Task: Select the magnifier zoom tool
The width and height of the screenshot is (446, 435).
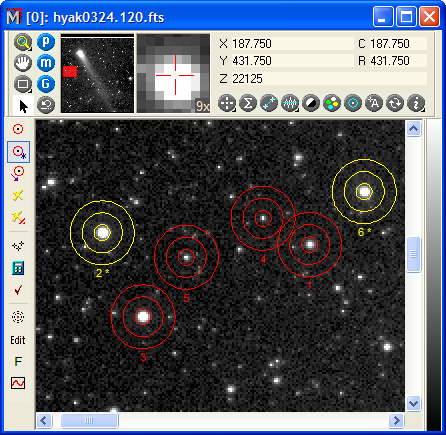Action: click(x=23, y=42)
